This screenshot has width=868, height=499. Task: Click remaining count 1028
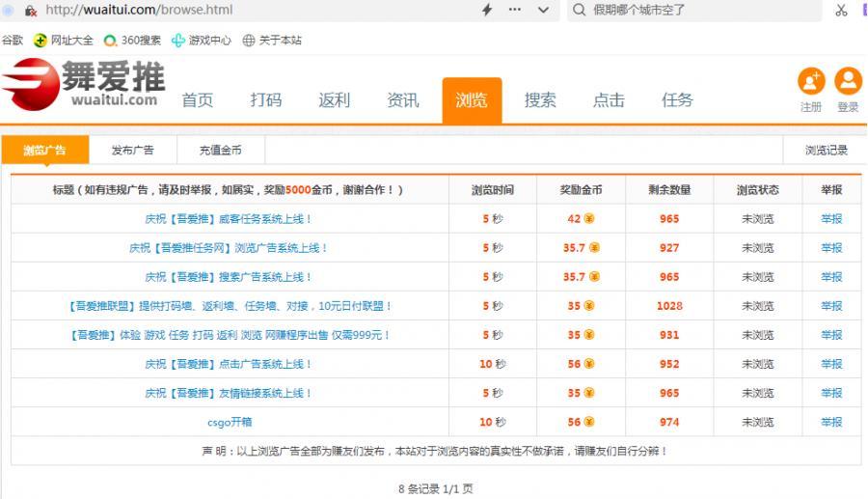coord(669,306)
